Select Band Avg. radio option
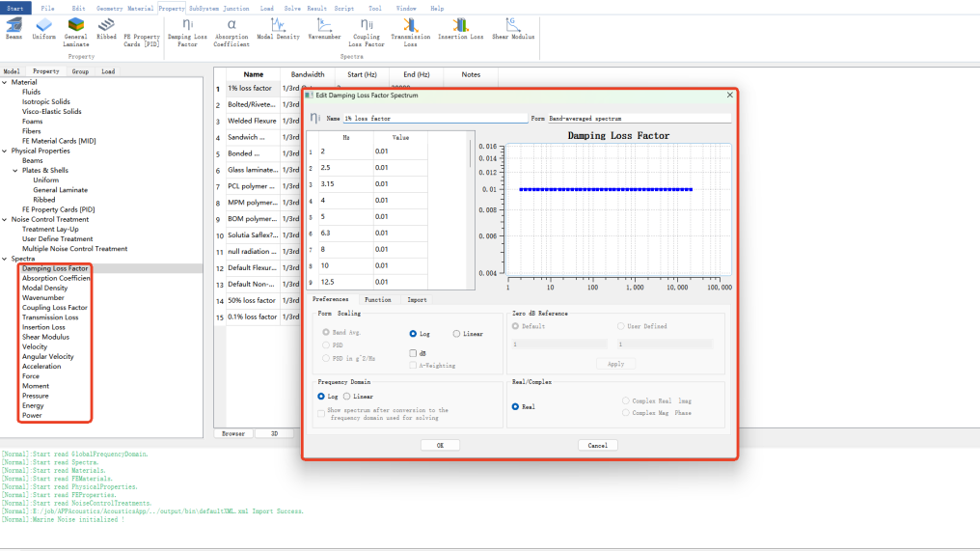The width and height of the screenshot is (980, 551). (x=326, y=332)
